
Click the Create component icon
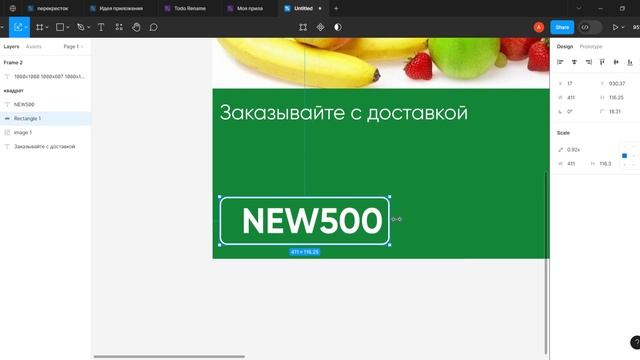pyautogui.click(x=320, y=27)
